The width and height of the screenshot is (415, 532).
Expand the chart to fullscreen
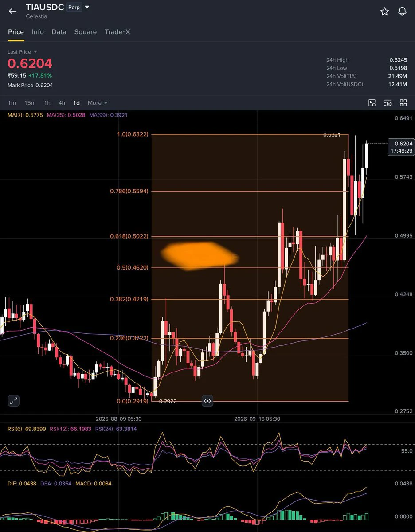[x=14, y=401]
